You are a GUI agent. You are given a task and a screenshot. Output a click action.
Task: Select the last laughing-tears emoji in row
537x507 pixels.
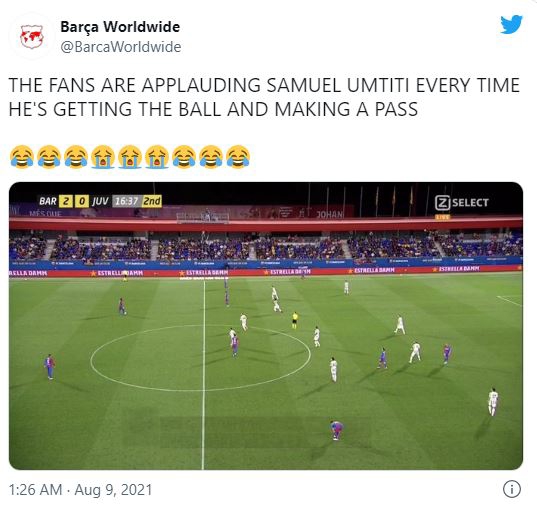click(x=238, y=157)
